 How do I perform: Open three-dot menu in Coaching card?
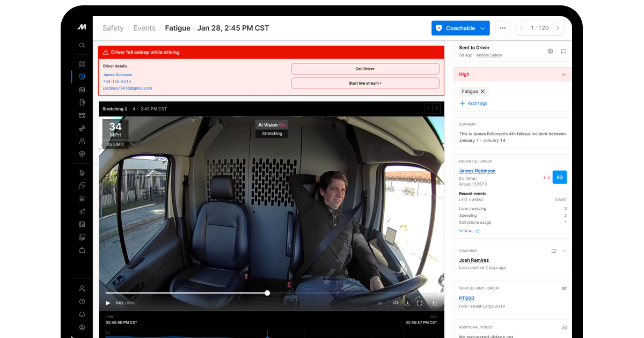(x=564, y=251)
